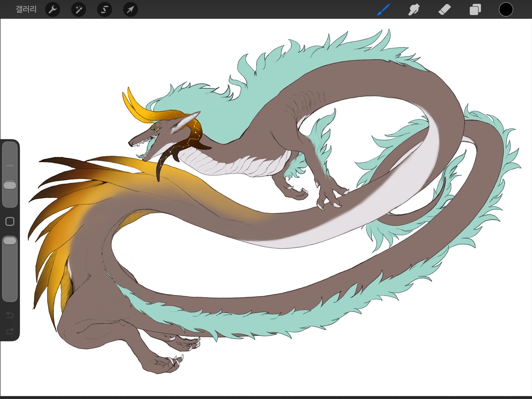Click the brush size slider handle
The image size is (532, 399).
click(10, 185)
